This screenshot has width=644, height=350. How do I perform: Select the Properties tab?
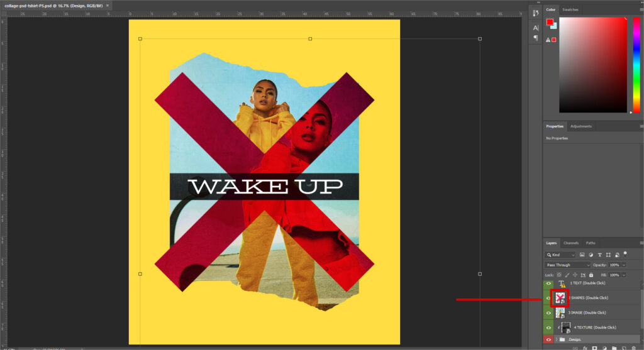(x=555, y=126)
